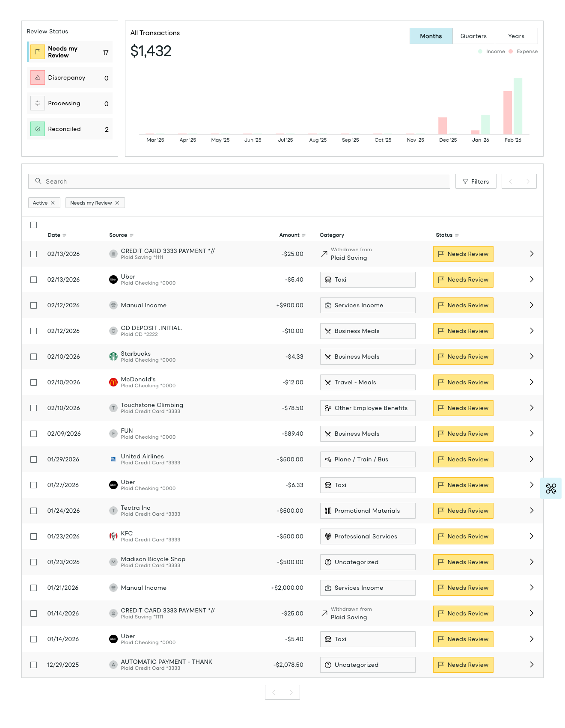Toggle the select-all transactions checkbox

click(34, 225)
